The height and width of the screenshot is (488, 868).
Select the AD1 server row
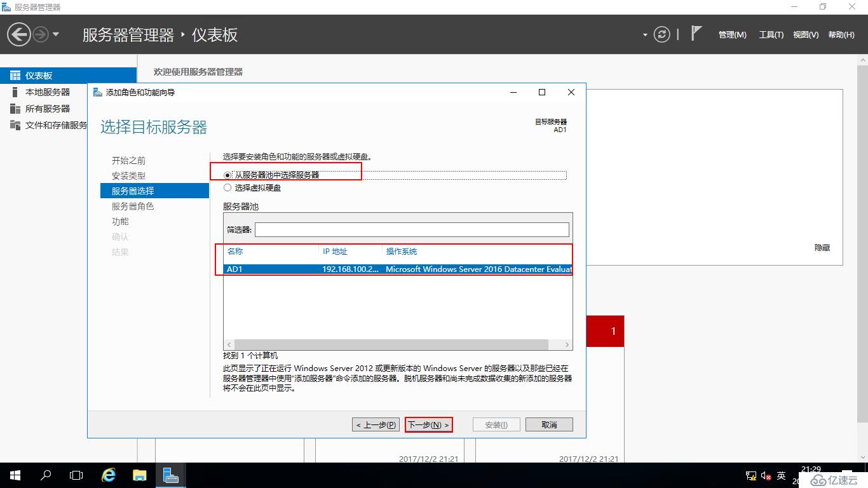[398, 269]
